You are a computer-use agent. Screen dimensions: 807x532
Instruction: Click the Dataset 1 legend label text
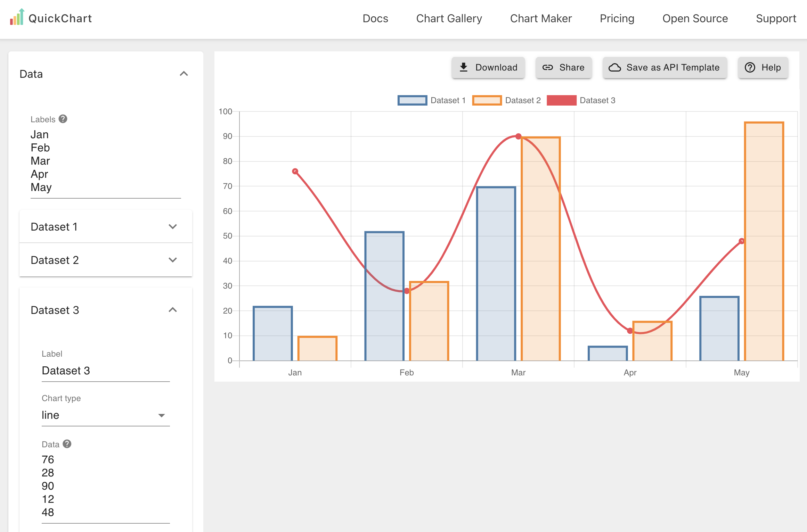coord(448,100)
